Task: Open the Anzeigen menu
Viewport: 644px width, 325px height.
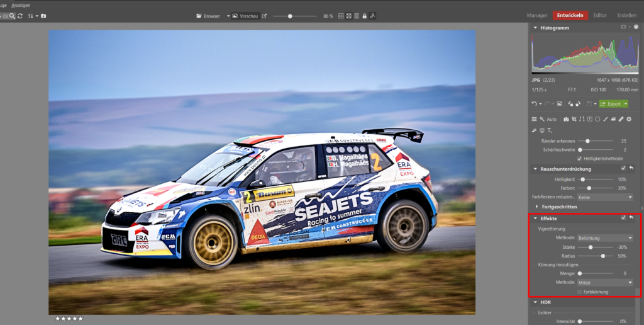Action: coord(21,5)
